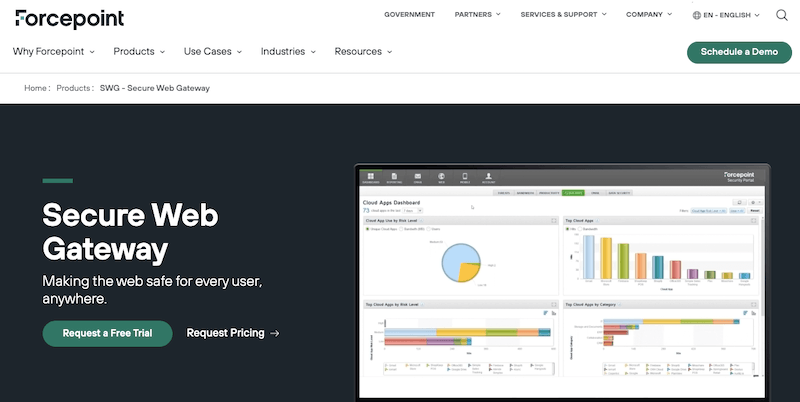The height and width of the screenshot is (402, 800).
Task: Expand the Company menu
Action: tap(649, 15)
